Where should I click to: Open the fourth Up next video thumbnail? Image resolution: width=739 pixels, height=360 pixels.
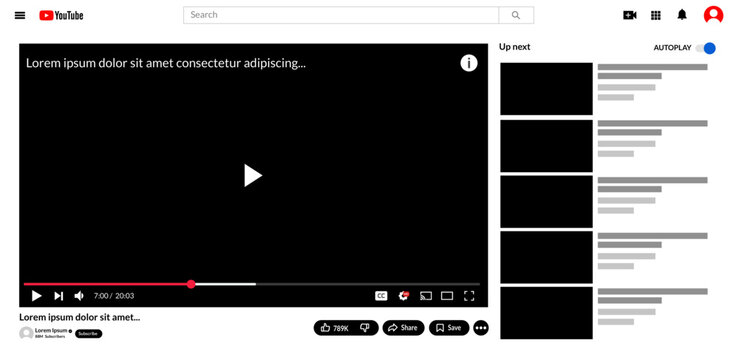coord(546,257)
